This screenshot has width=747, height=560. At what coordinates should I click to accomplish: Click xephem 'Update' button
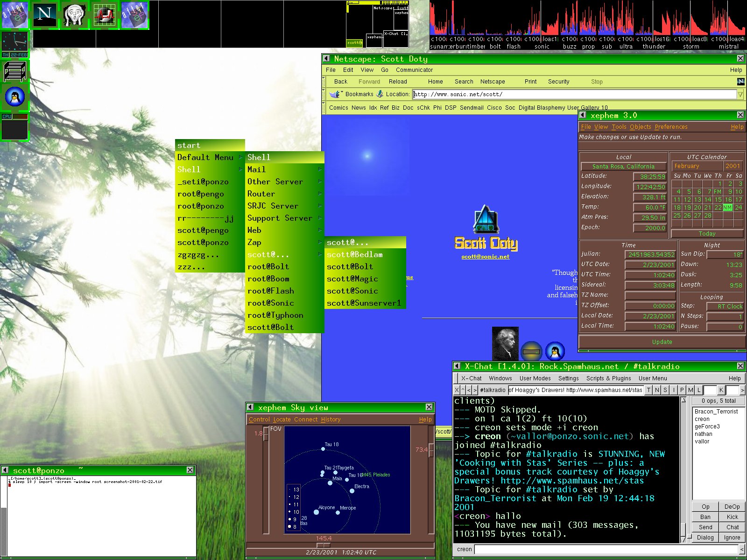(662, 342)
